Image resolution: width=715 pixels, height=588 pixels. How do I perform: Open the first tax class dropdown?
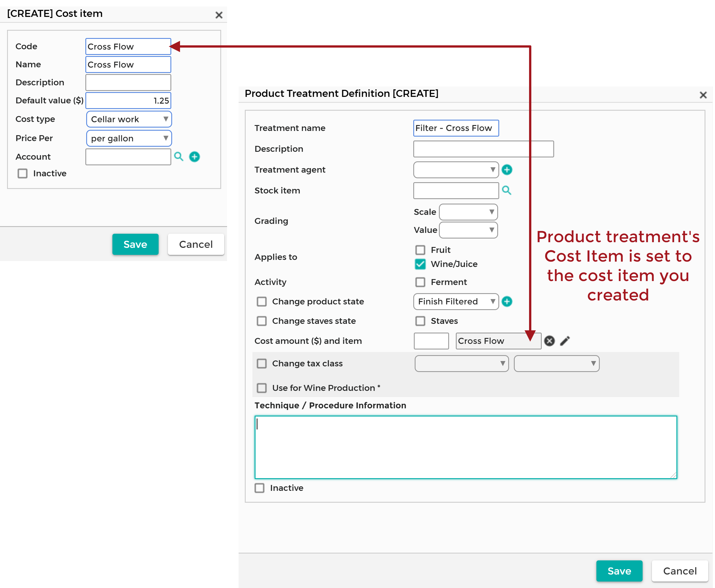461,364
